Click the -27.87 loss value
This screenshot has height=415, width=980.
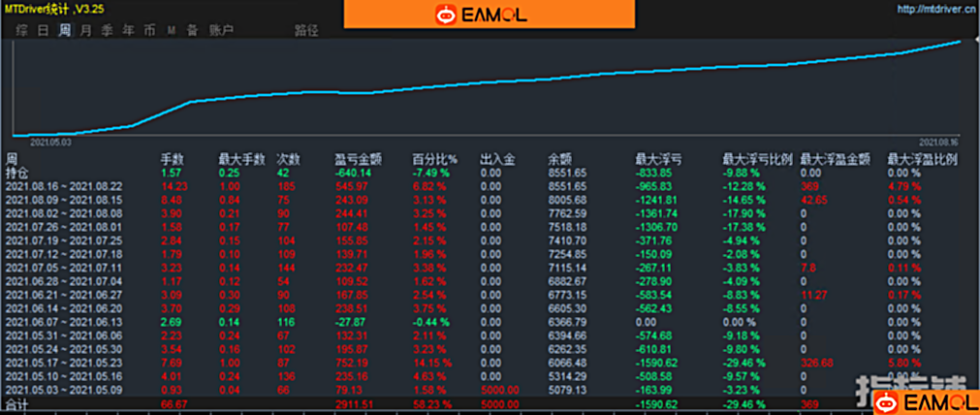[351, 323]
